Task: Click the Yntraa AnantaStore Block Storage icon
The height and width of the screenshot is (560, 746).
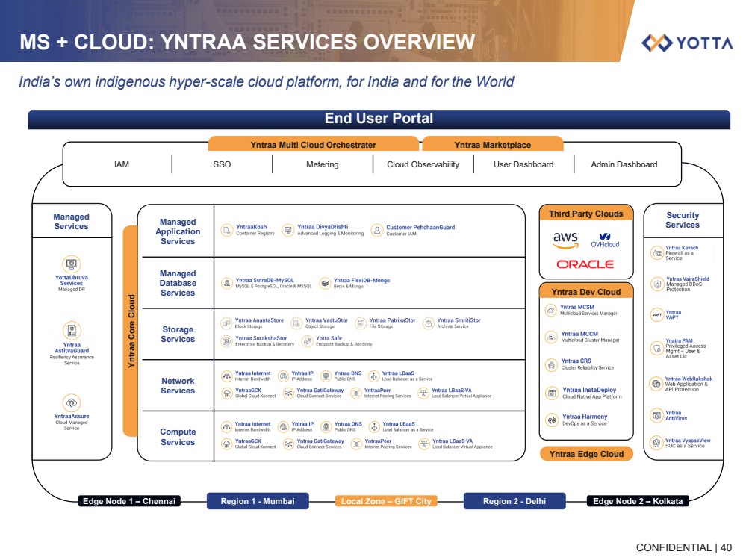Action: (227, 323)
